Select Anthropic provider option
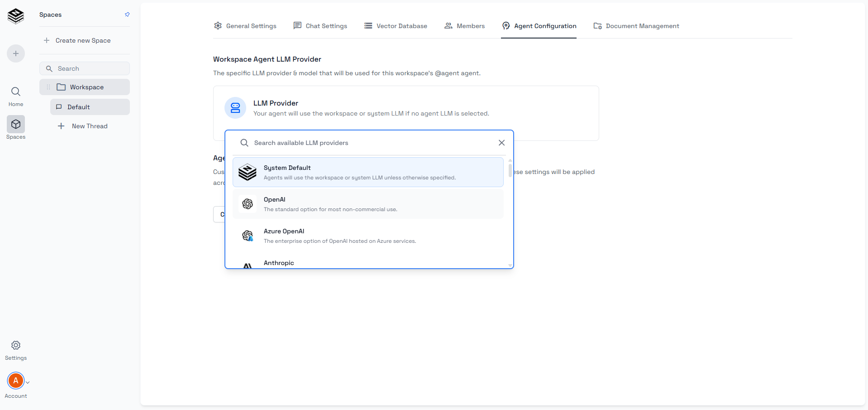The height and width of the screenshot is (410, 868). (279, 263)
